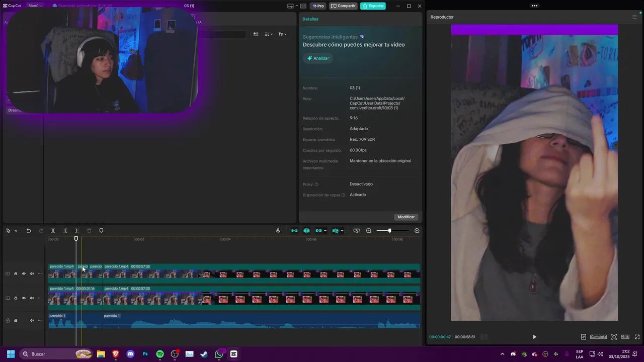The image size is (644, 362).
Task: Toggle preview axis button
Action: tap(336, 231)
